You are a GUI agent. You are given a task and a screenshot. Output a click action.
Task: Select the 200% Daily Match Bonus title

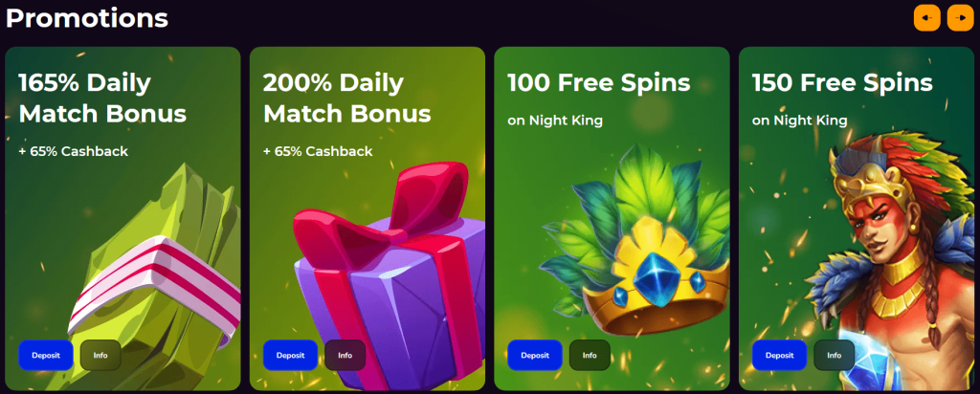[x=346, y=98]
